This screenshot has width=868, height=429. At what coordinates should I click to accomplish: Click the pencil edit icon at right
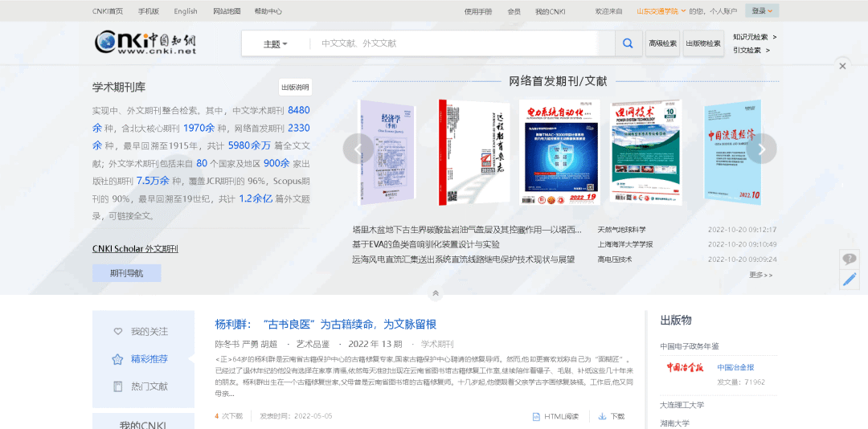pos(850,279)
